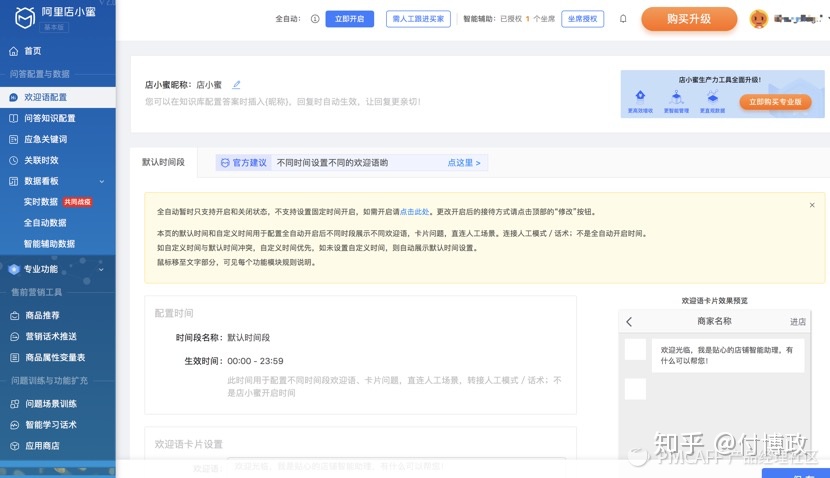Click the user avatar icon
The height and width of the screenshot is (478, 830).
(x=759, y=19)
